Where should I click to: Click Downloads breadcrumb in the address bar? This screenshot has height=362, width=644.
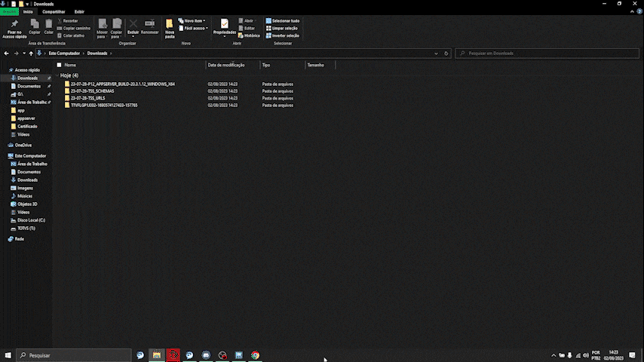[x=97, y=53]
